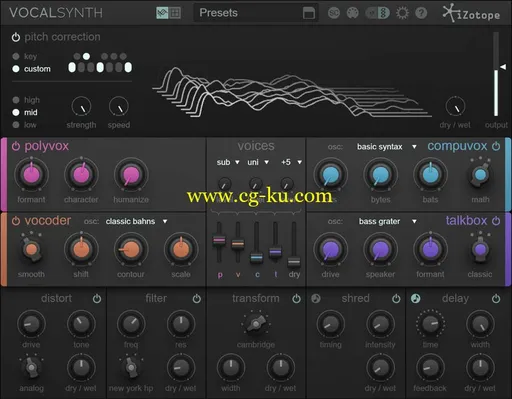This screenshot has width=512, height=399.
Task: Click the compuvox bats knob
Action: [x=430, y=174]
